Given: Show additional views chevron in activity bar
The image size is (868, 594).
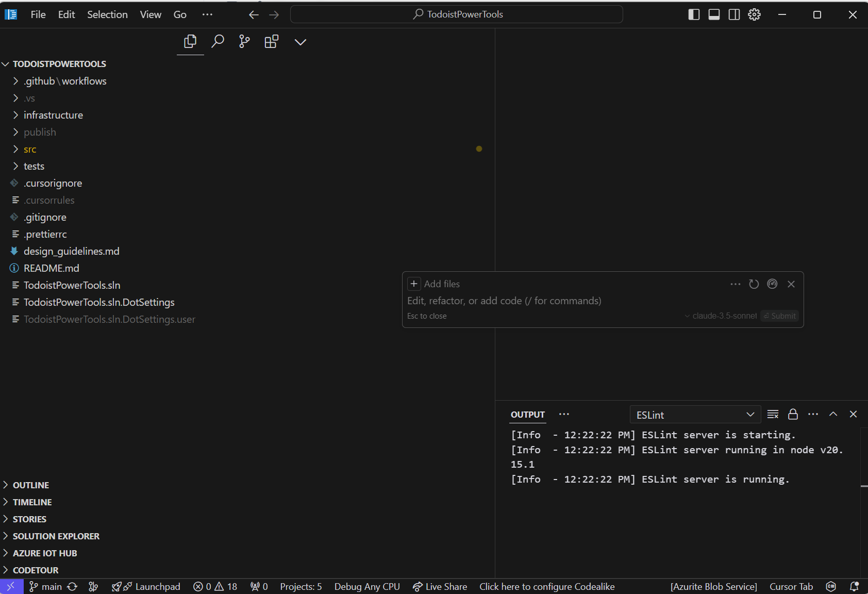Looking at the screenshot, I should [301, 42].
